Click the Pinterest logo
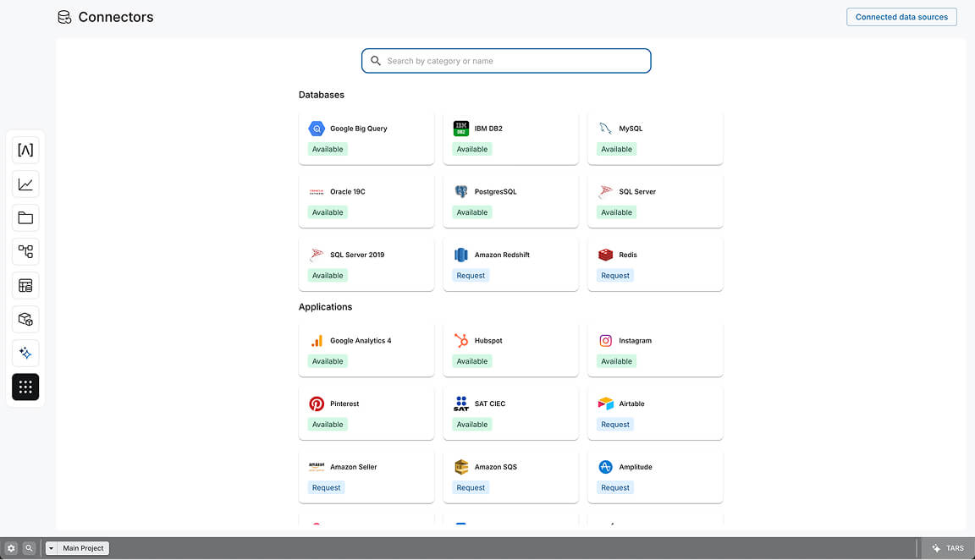Viewport: 975px width, 560px height. click(x=317, y=404)
